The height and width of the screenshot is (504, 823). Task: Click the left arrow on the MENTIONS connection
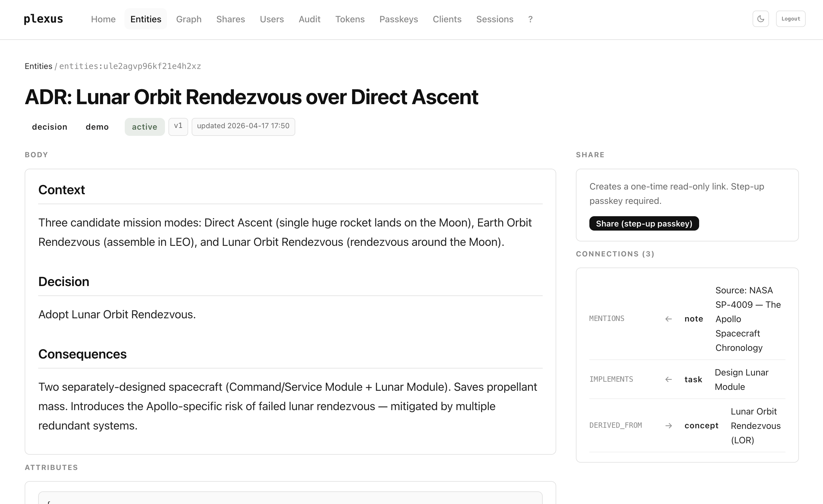668,318
